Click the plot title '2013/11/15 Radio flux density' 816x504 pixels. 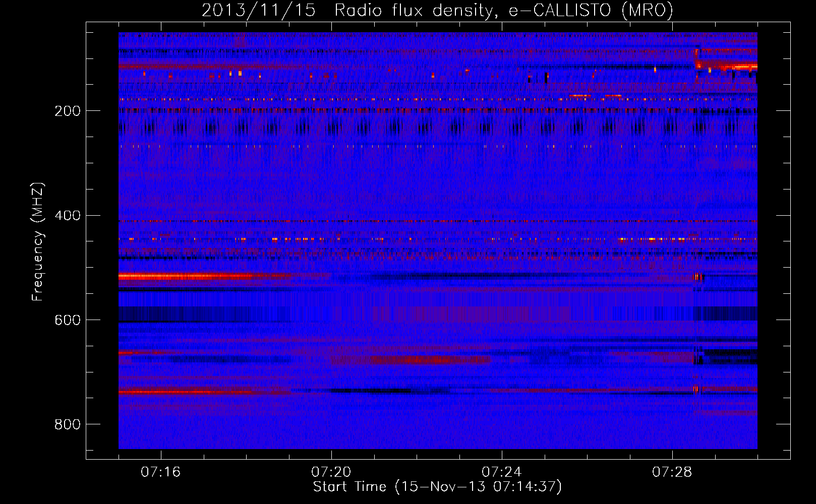(x=437, y=10)
